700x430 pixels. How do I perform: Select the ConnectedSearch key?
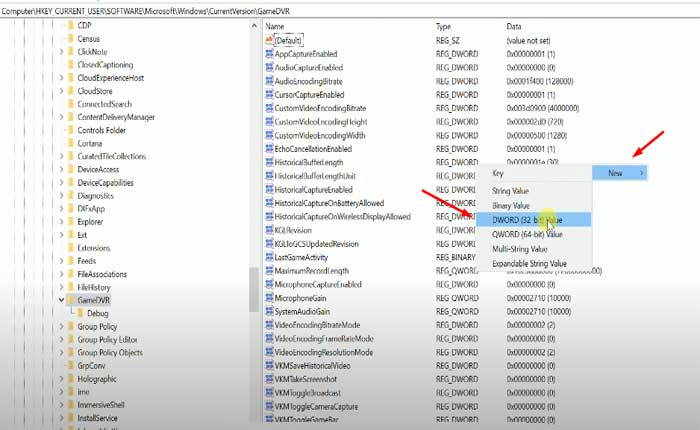[x=104, y=104]
